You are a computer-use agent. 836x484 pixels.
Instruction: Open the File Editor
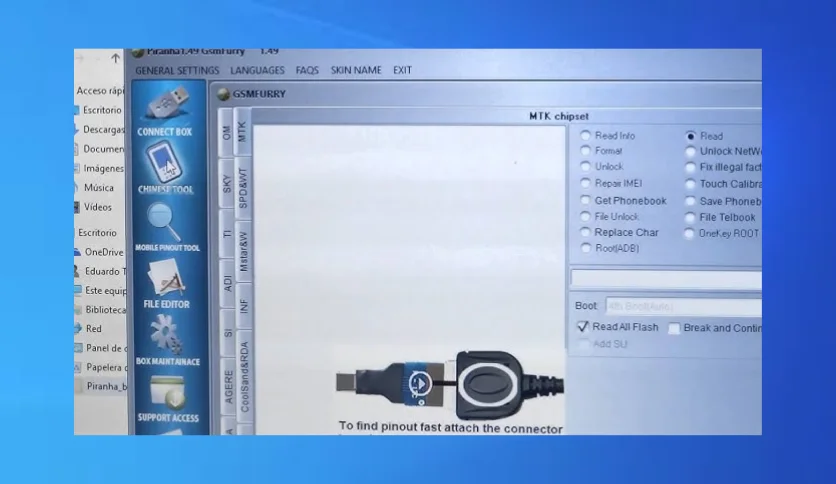(166, 284)
